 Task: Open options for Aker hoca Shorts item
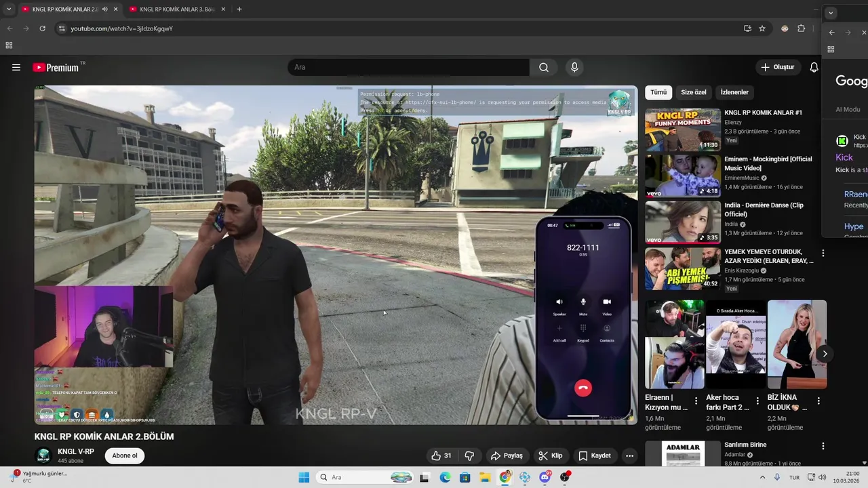757,401
